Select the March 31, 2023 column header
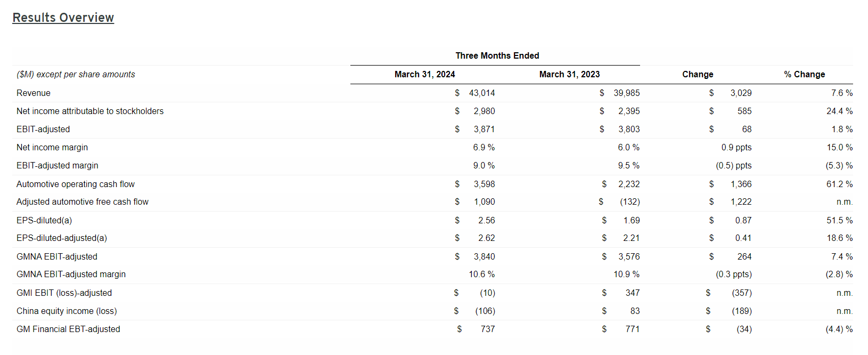 click(569, 75)
